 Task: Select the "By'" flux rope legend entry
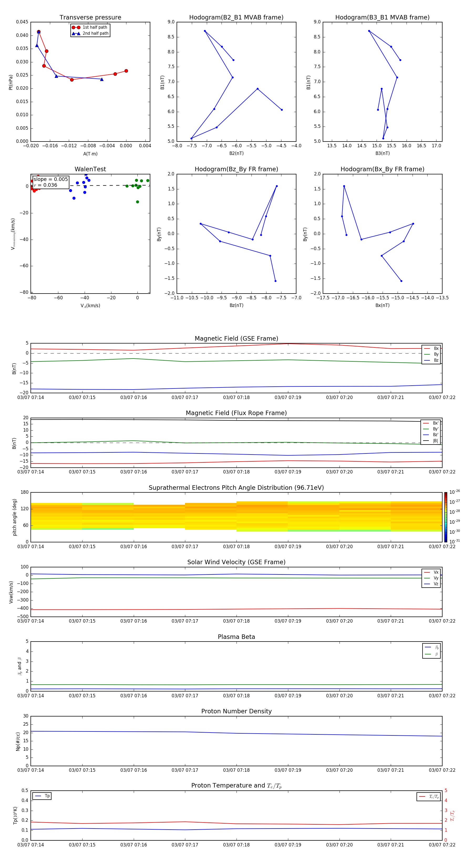click(x=431, y=429)
